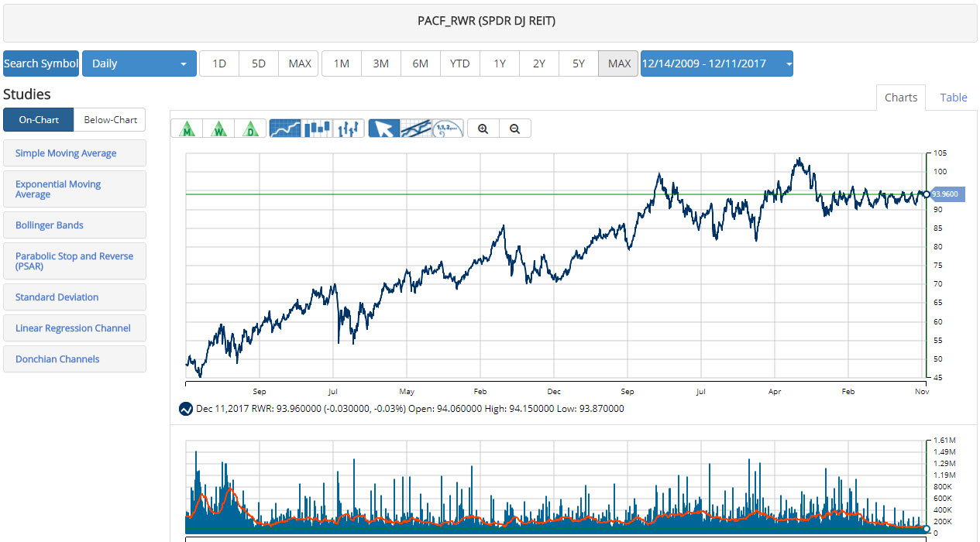Select the YTD time range
The height and width of the screenshot is (542, 980).
click(x=460, y=63)
